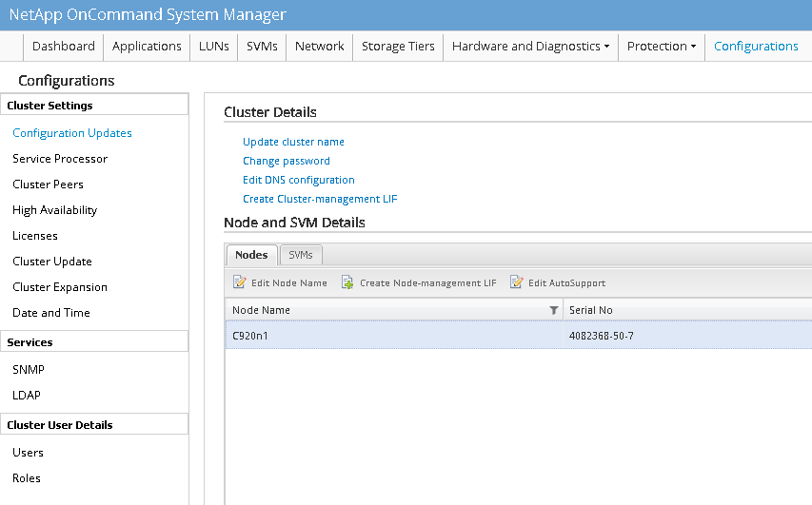Viewport: 812px width, 505px height.
Task: Switch to the SVMs tab beside Nodes
Action: [301, 255]
